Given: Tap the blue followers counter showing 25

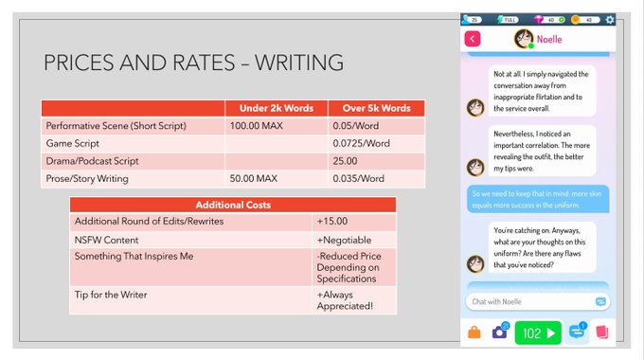Looking at the screenshot, I should (472, 20).
